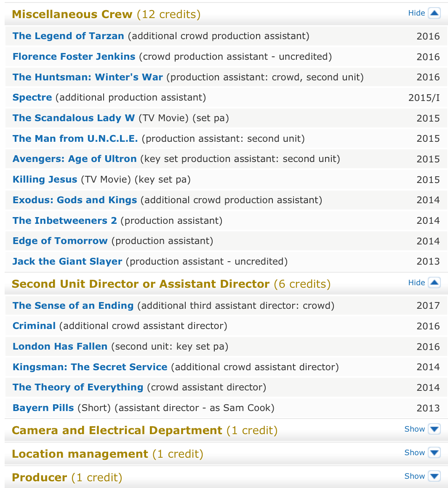
Task: Expand the Producer section arrow icon
Action: click(x=434, y=476)
